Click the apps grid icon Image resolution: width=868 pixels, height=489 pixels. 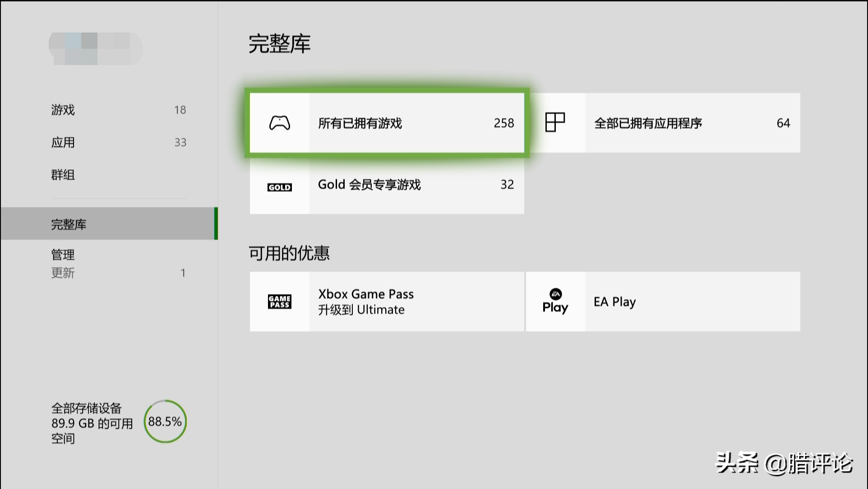pos(555,122)
